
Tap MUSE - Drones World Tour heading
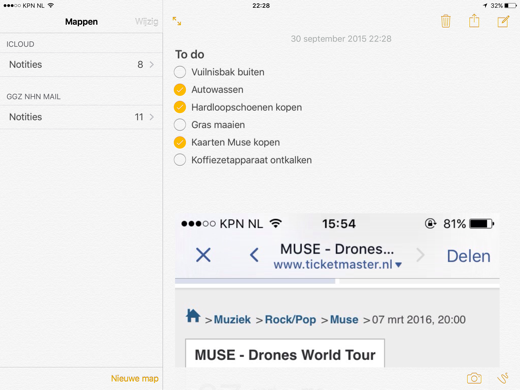tap(285, 355)
